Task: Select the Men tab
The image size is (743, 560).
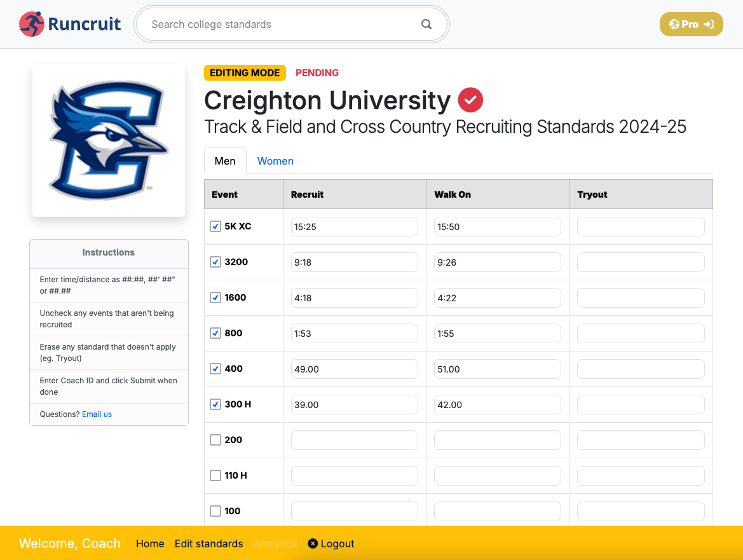Action: click(x=225, y=161)
